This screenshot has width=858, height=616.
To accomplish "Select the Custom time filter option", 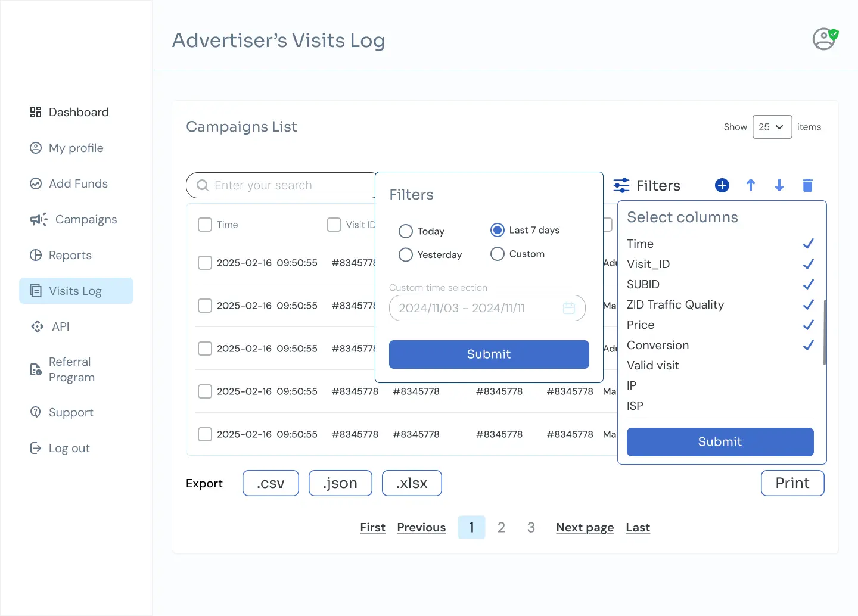I will coord(498,254).
